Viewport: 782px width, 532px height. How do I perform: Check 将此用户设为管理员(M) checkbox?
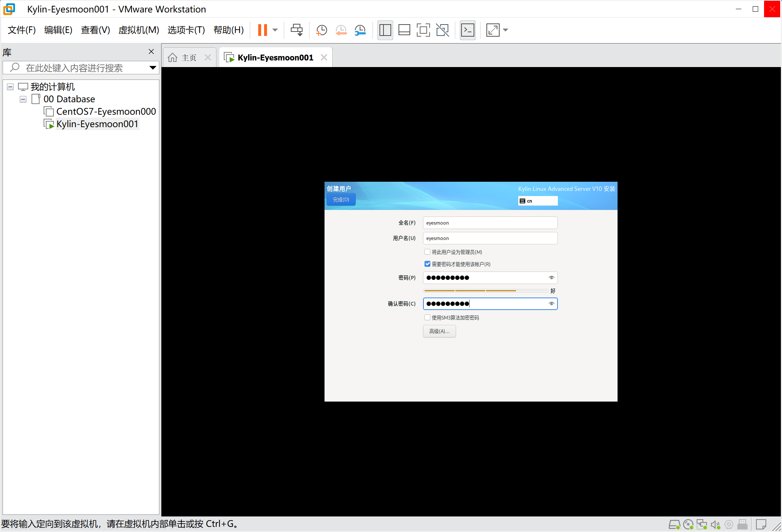[x=427, y=252]
